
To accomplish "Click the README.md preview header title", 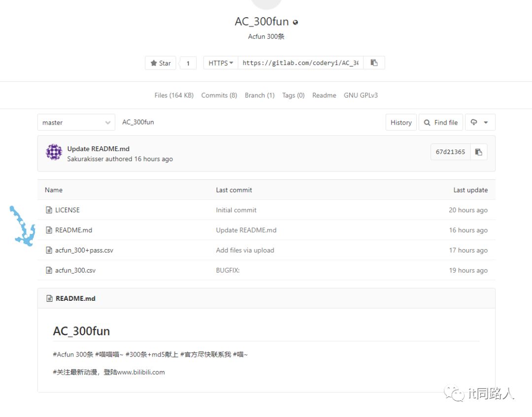I will 75,298.
